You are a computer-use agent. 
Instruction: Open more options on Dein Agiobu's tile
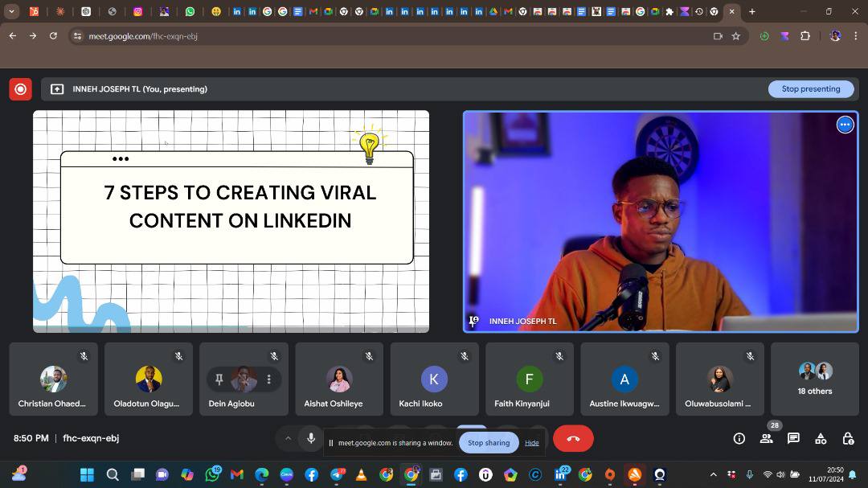tap(269, 379)
